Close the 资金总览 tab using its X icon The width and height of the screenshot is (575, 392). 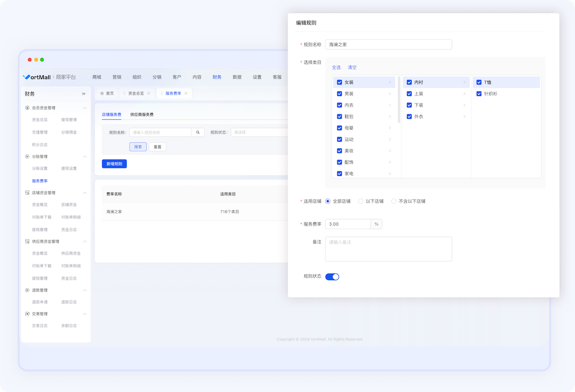pyautogui.click(x=148, y=93)
